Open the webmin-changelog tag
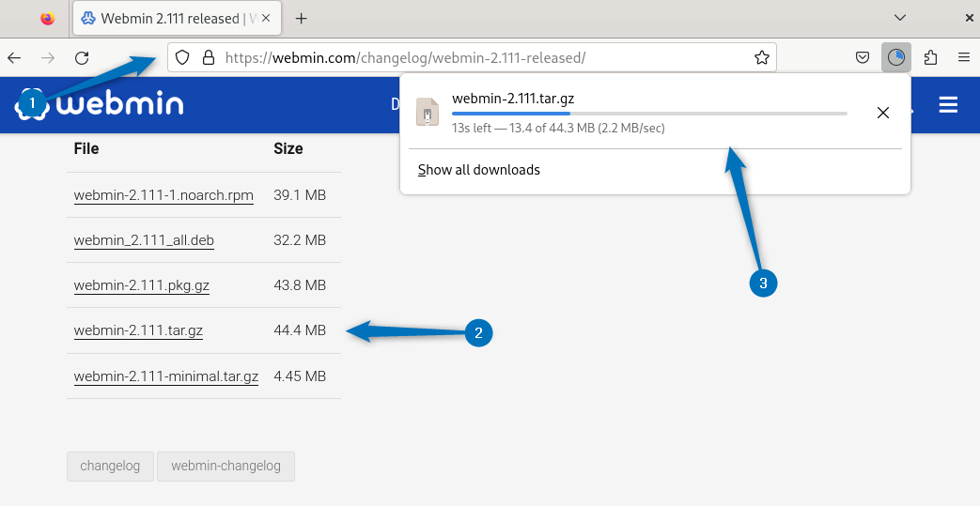The height and width of the screenshot is (506, 980). pyautogui.click(x=226, y=466)
